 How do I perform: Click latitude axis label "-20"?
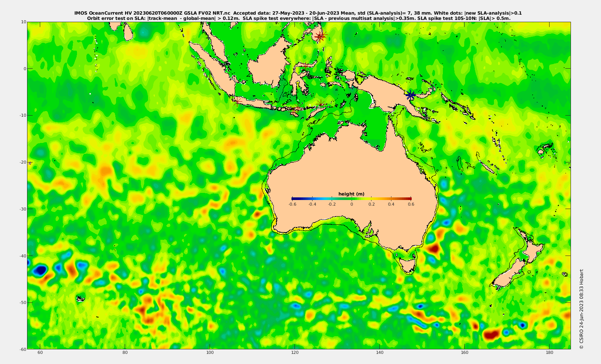pos(23,162)
